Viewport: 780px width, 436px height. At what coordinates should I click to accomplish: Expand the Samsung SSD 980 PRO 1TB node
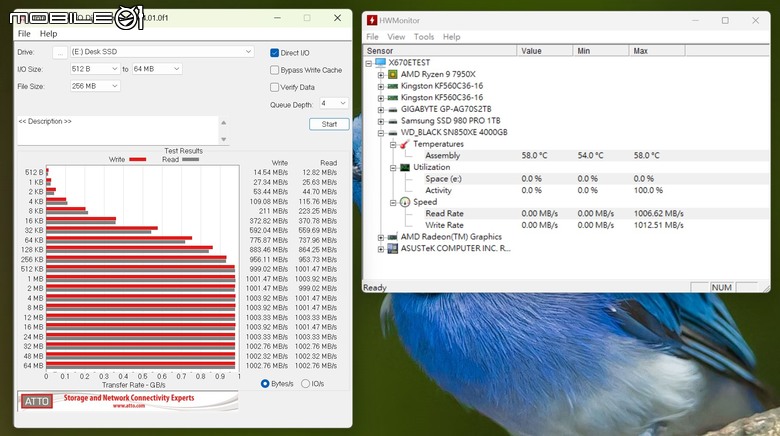pos(381,121)
